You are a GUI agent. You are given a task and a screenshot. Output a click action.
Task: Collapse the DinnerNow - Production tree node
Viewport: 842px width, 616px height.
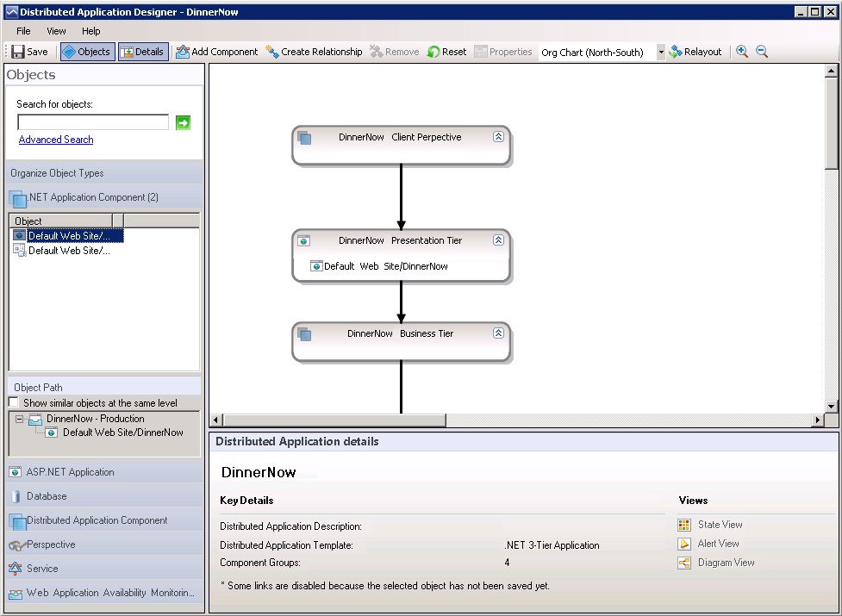coord(19,419)
